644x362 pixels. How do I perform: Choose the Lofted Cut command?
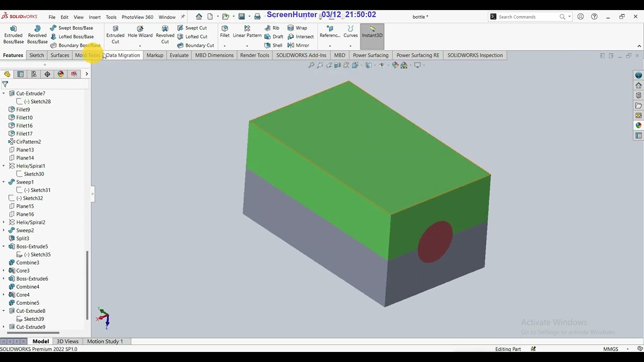click(192, 37)
